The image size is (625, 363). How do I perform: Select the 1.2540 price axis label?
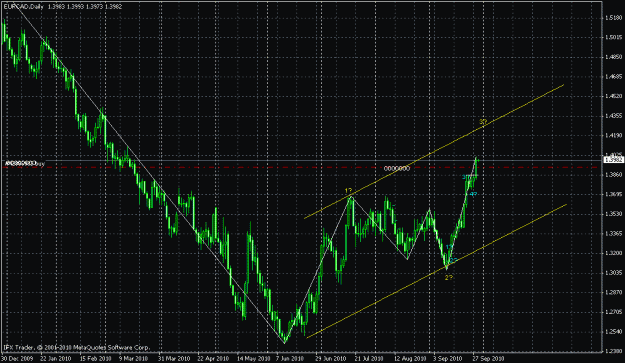coord(613,332)
